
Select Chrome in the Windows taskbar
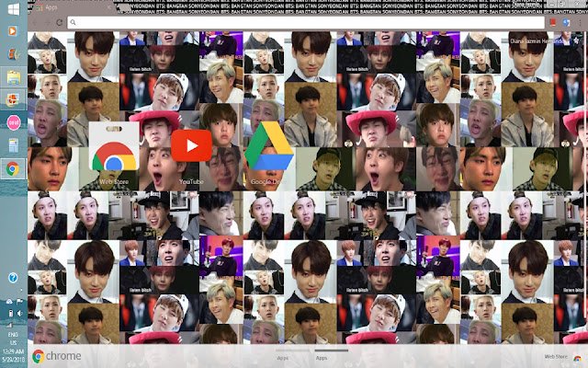coord(14,169)
